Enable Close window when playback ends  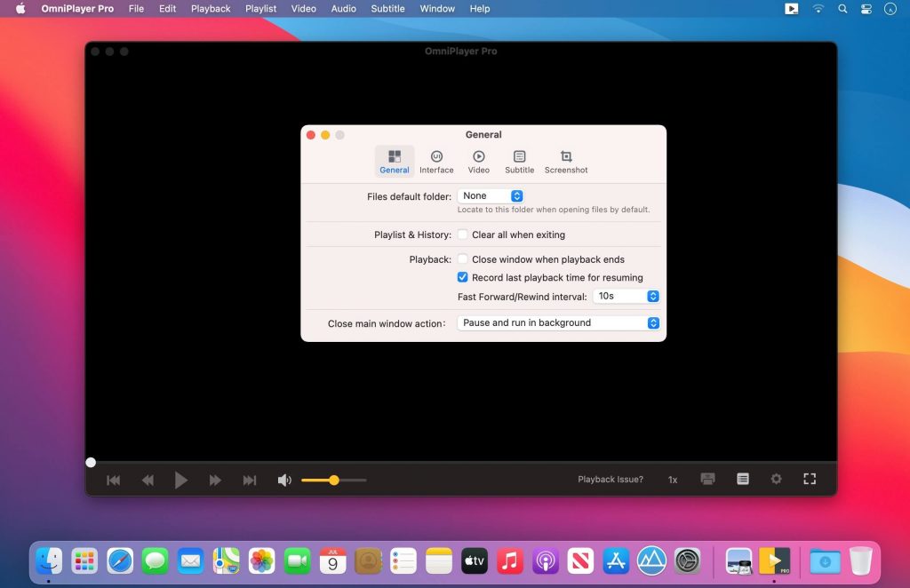coord(462,259)
